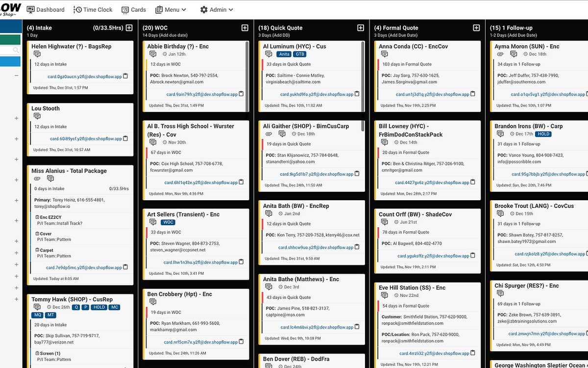Open comments on Bill Lowney card
This screenshot has height=368, width=588.
[x=384, y=142]
